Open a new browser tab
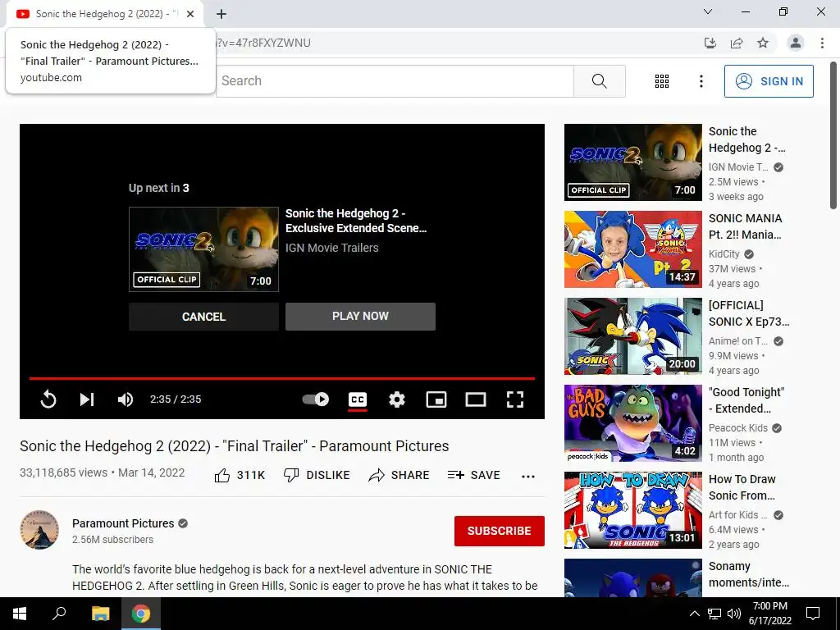Image resolution: width=840 pixels, height=630 pixels. pos(221,14)
